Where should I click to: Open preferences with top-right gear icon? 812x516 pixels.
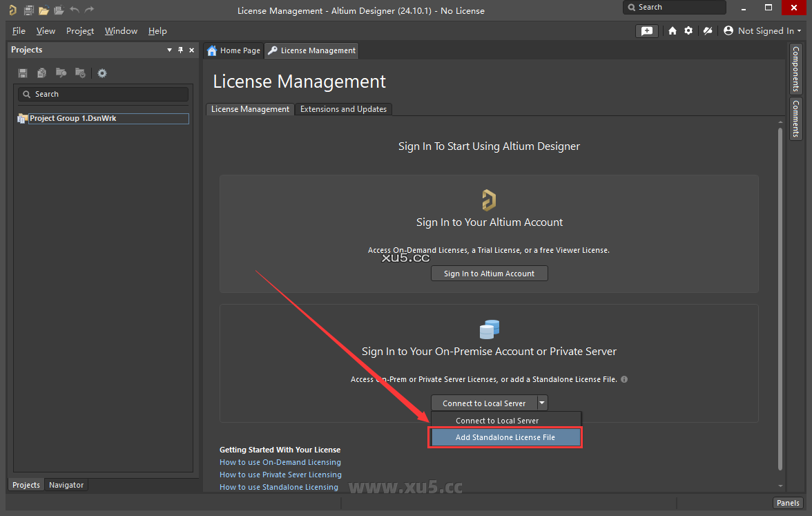pyautogui.click(x=688, y=31)
